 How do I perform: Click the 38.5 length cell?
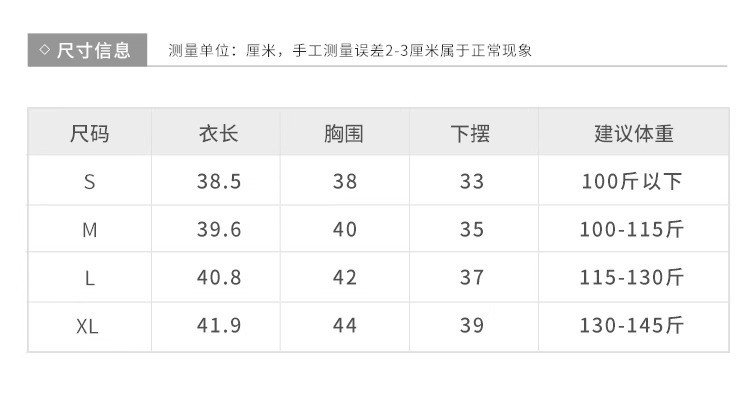[218, 182]
